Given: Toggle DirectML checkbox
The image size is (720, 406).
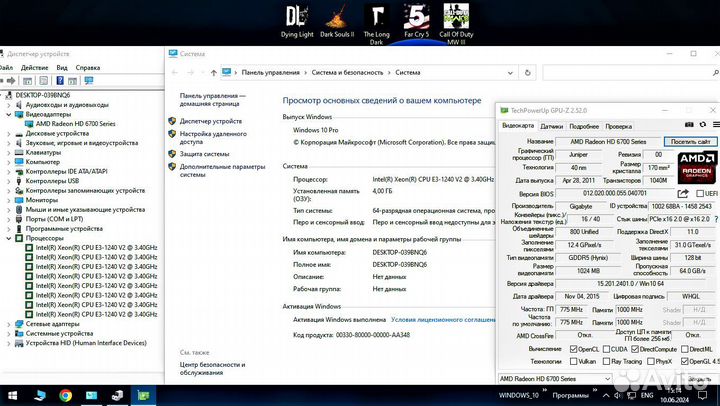Looking at the screenshot, I should click(x=685, y=349).
